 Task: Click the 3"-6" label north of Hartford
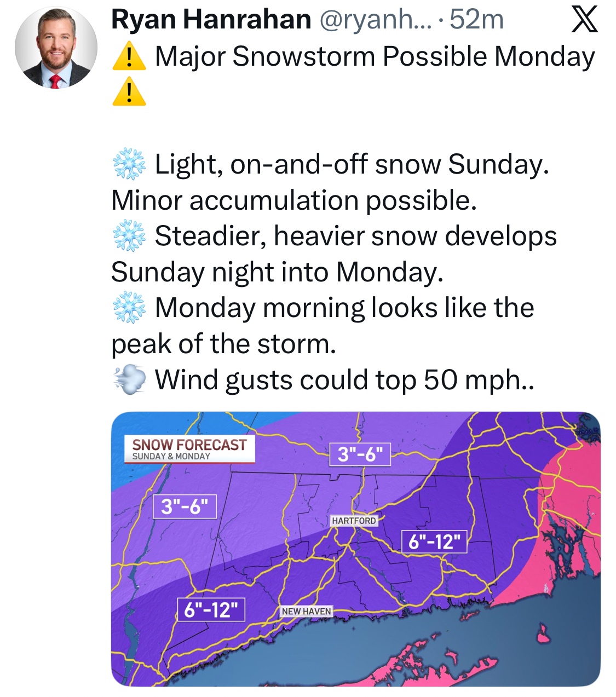pyautogui.click(x=360, y=454)
